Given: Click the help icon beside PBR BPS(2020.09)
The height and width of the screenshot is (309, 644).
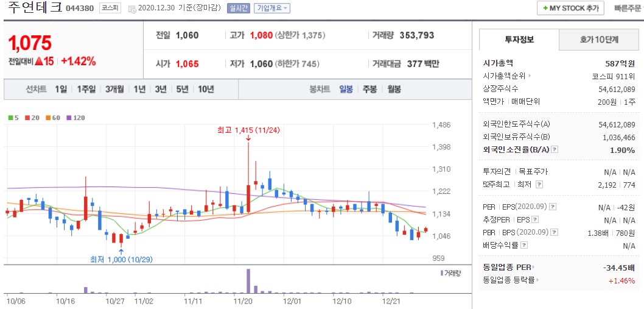Looking at the screenshot, I should pyautogui.click(x=555, y=232).
